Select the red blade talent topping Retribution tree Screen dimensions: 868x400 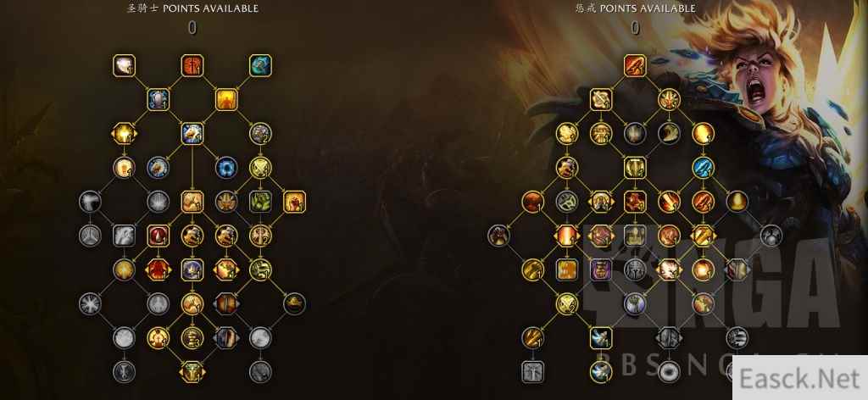635,65
